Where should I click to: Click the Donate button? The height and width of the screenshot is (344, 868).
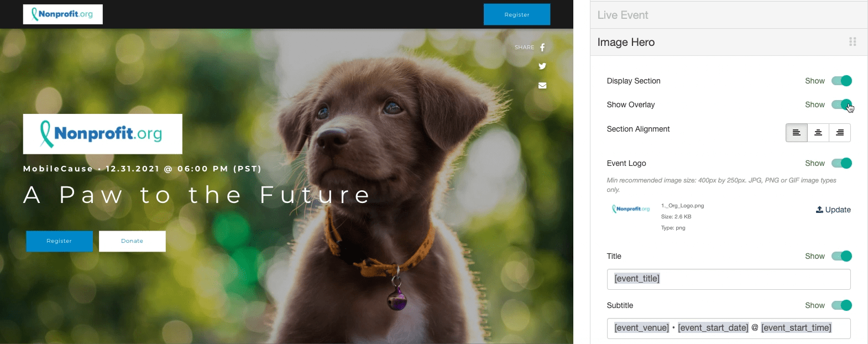pos(132,241)
